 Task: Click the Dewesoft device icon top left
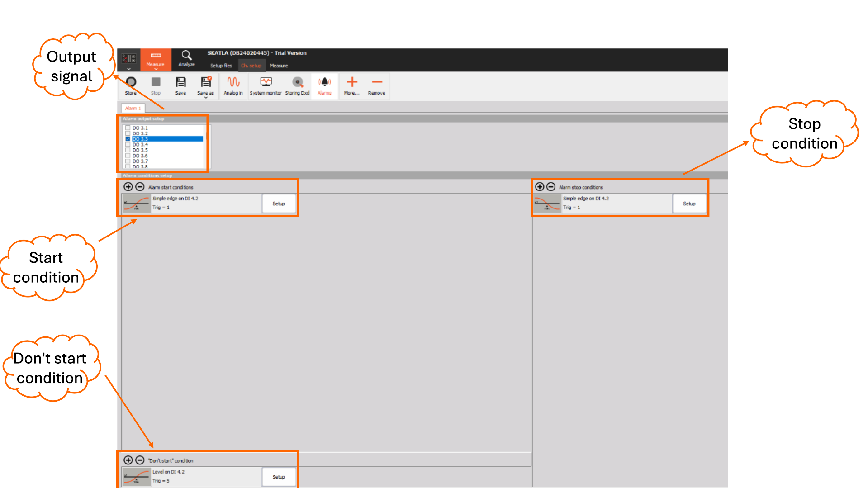[129, 57]
